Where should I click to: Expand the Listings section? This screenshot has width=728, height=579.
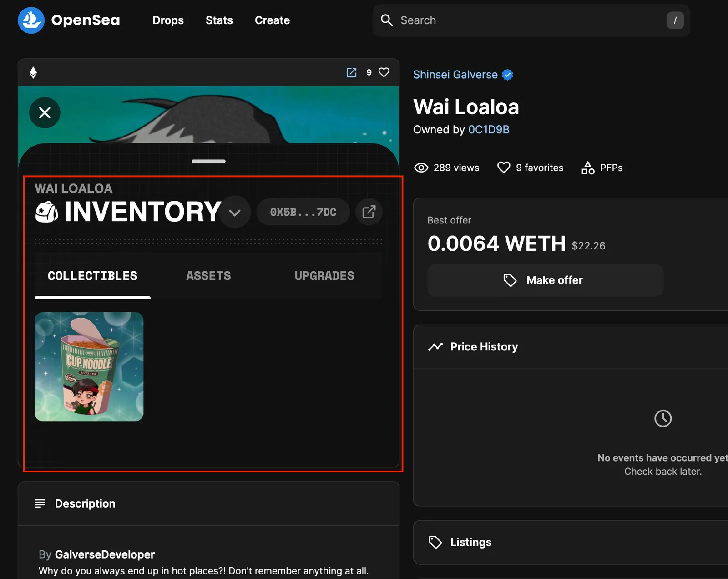pyautogui.click(x=571, y=542)
